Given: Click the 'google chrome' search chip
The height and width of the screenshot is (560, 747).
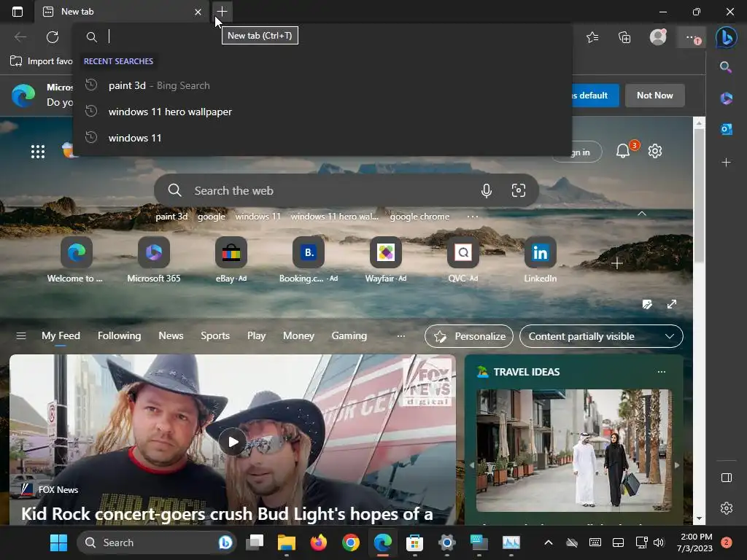Looking at the screenshot, I should click(x=419, y=217).
